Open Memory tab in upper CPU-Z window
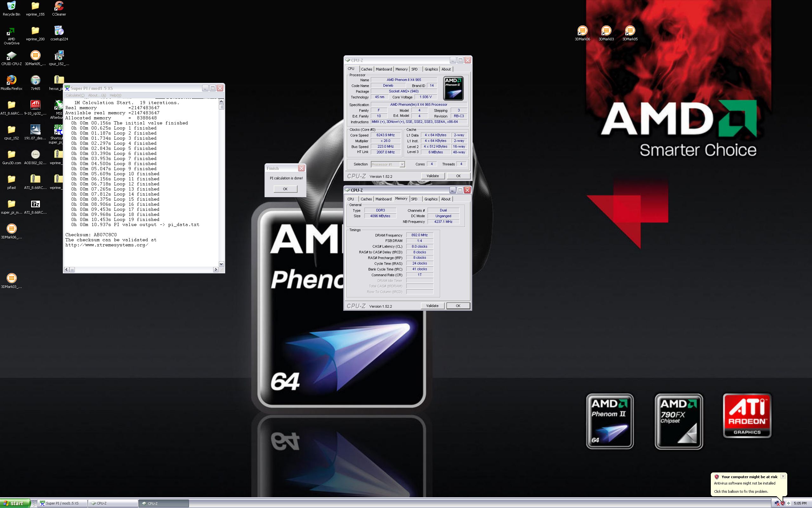This screenshot has width=812, height=508. (401, 69)
